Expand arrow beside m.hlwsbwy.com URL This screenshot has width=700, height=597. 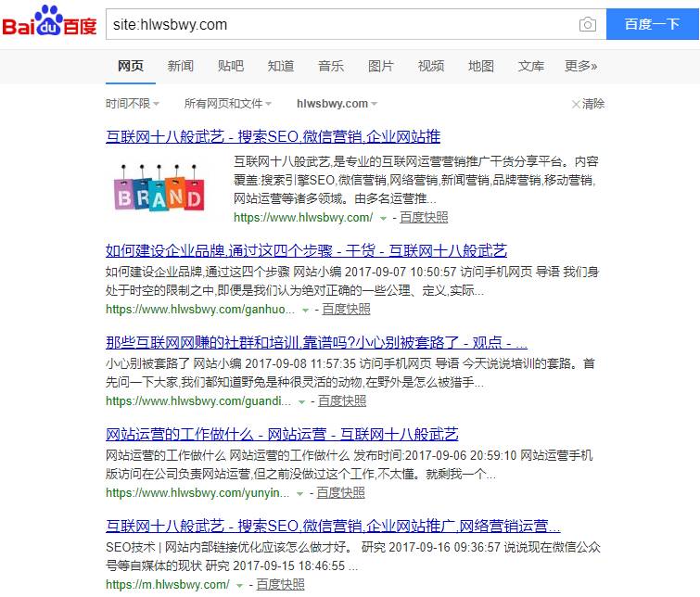click(x=240, y=585)
